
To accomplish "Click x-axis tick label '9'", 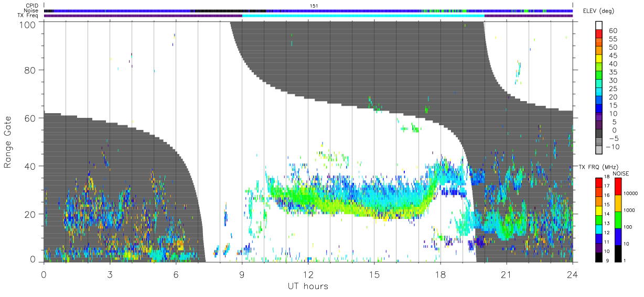I will click(x=242, y=274).
